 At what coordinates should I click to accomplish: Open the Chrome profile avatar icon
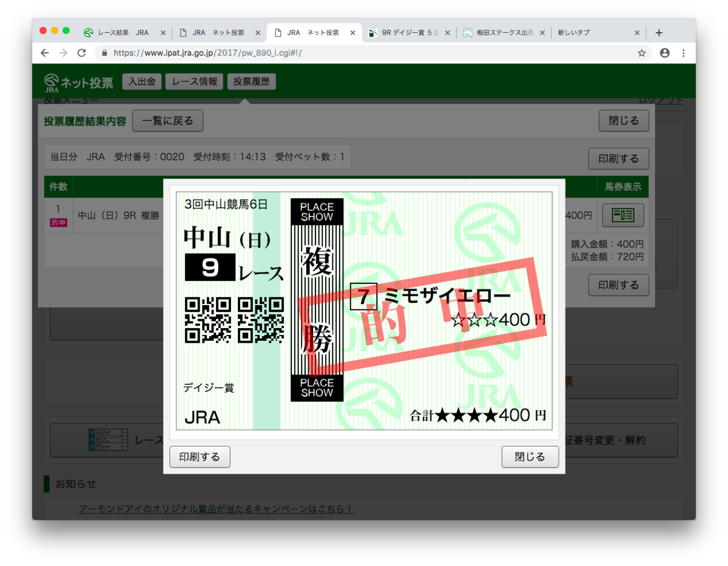664,53
